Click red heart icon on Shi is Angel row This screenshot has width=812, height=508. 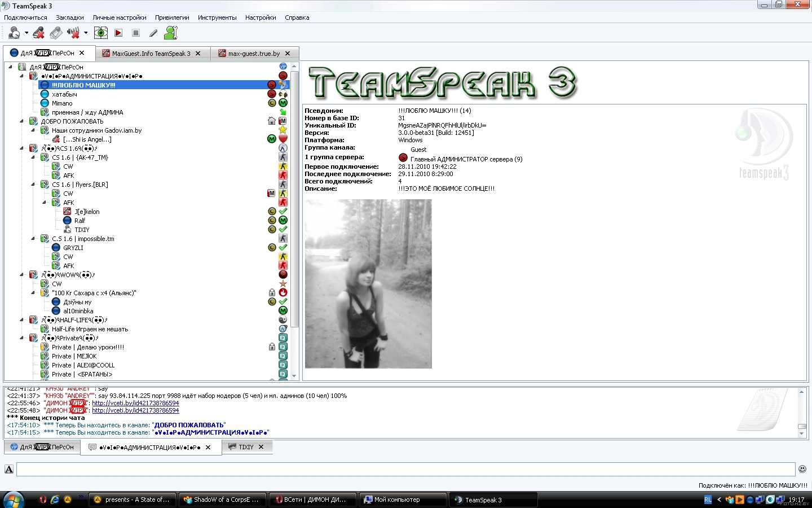point(283,139)
